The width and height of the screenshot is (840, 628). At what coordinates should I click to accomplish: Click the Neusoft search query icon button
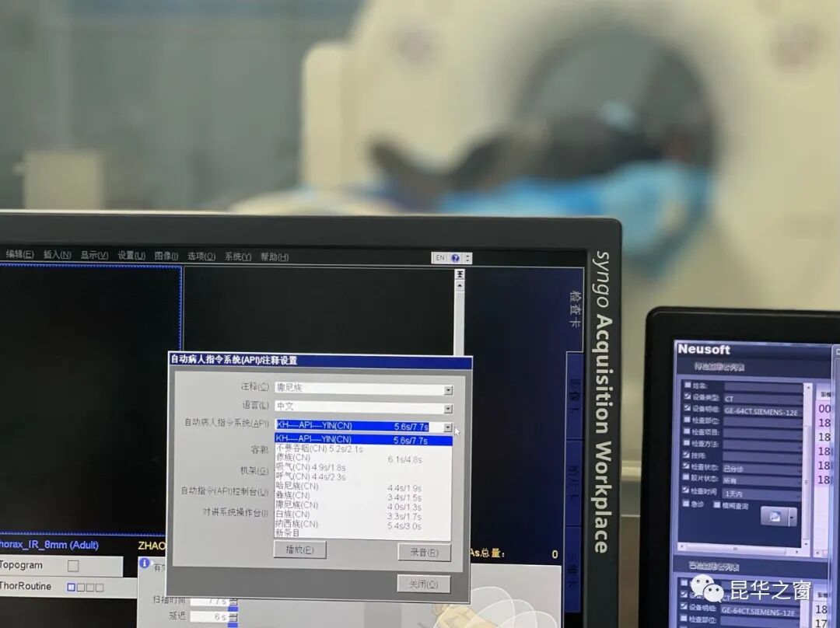click(774, 517)
